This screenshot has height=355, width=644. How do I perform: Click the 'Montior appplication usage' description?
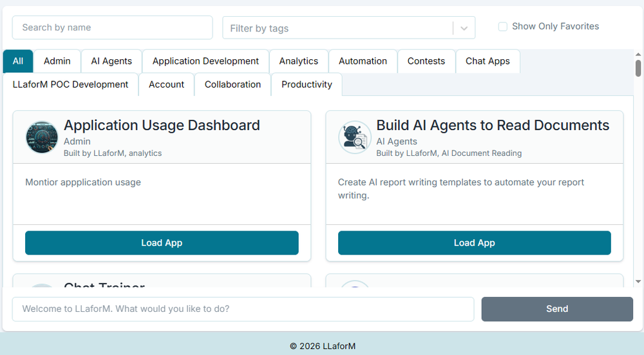83,182
